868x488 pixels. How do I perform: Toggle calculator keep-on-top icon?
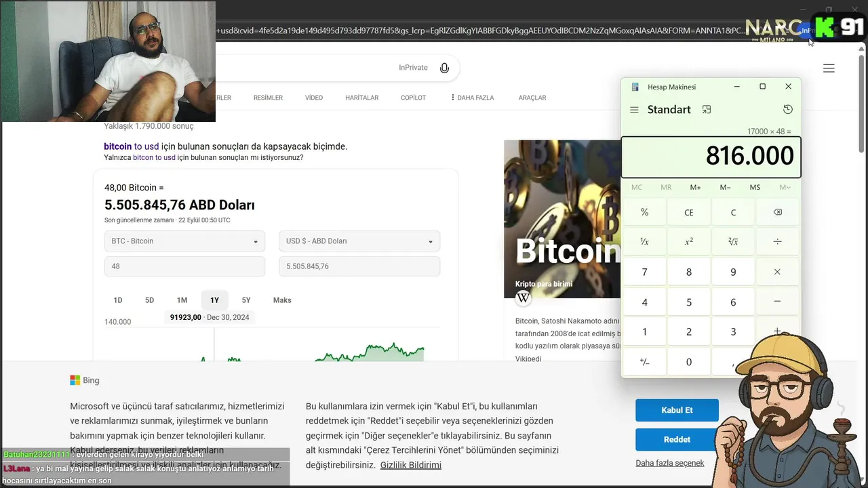tap(707, 110)
